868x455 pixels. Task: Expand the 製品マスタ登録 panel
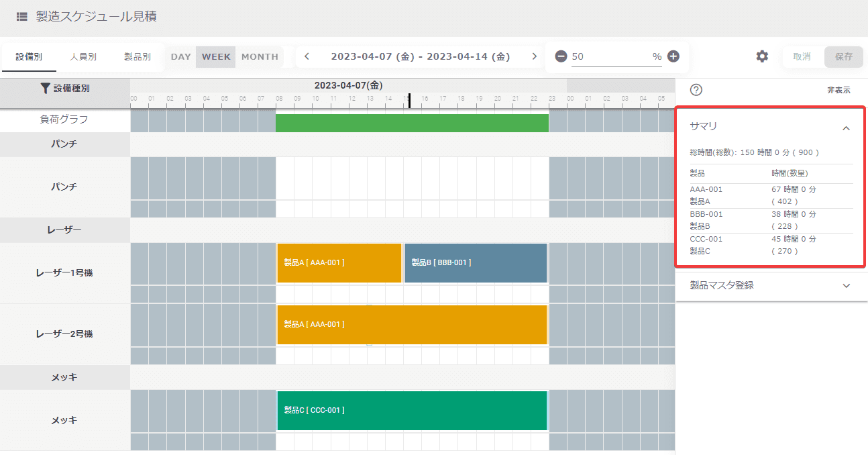847,285
